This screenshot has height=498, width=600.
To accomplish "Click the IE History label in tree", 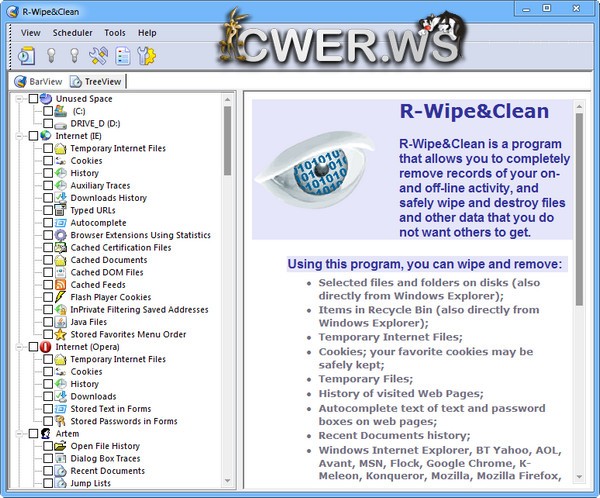I will [x=85, y=173].
